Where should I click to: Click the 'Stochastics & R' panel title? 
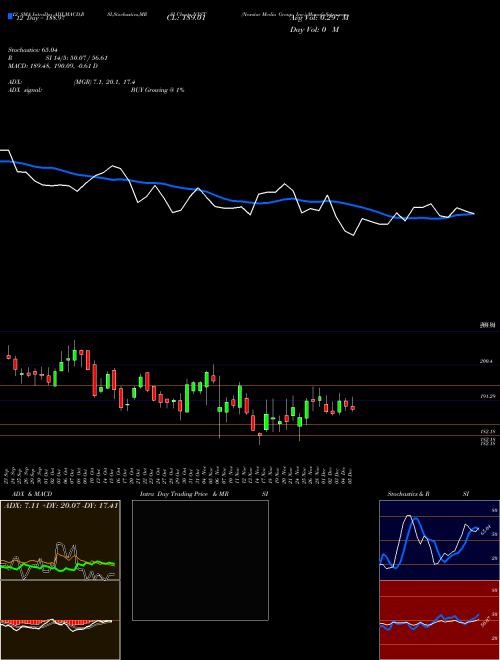tap(409, 494)
